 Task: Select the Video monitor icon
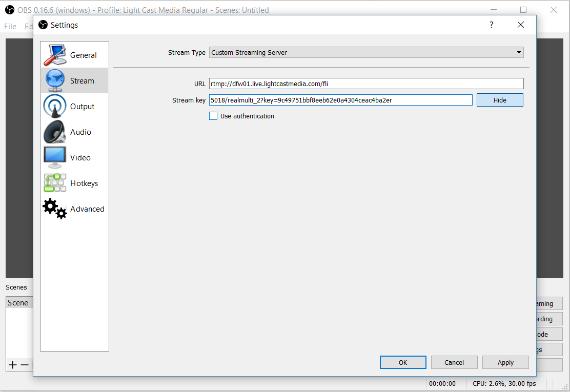(55, 157)
